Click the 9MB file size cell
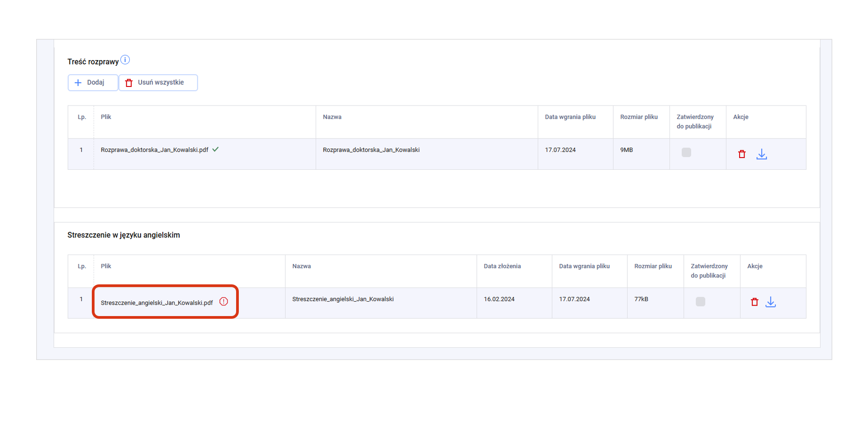 626,150
